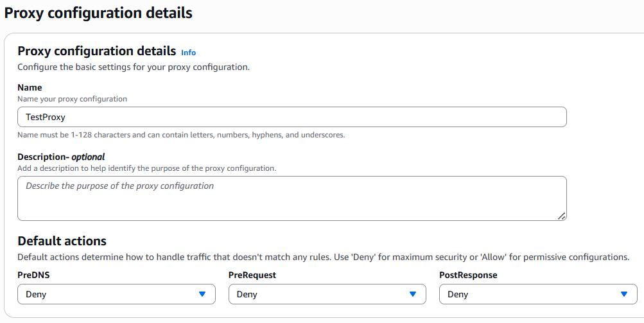
Task: Click the Name field containing TestProxy
Action: (292, 117)
